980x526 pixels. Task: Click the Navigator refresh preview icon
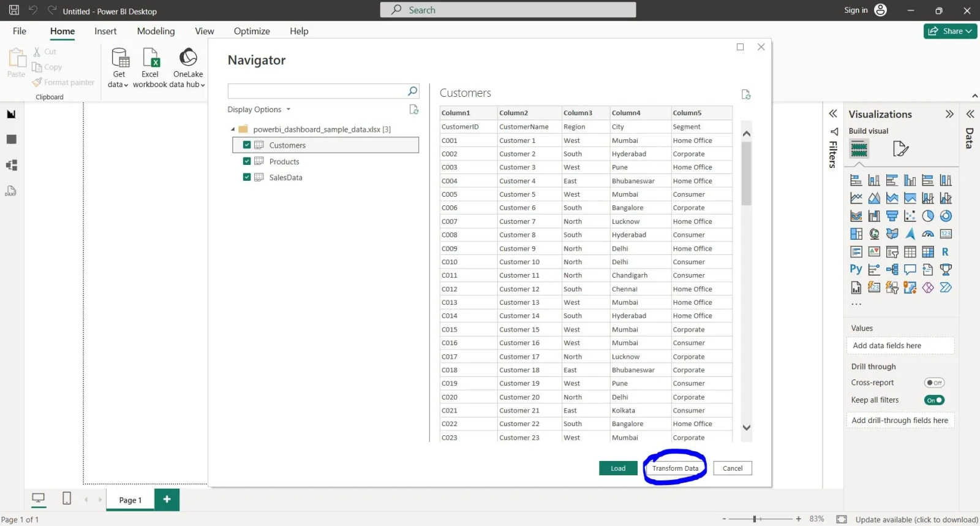pyautogui.click(x=746, y=94)
